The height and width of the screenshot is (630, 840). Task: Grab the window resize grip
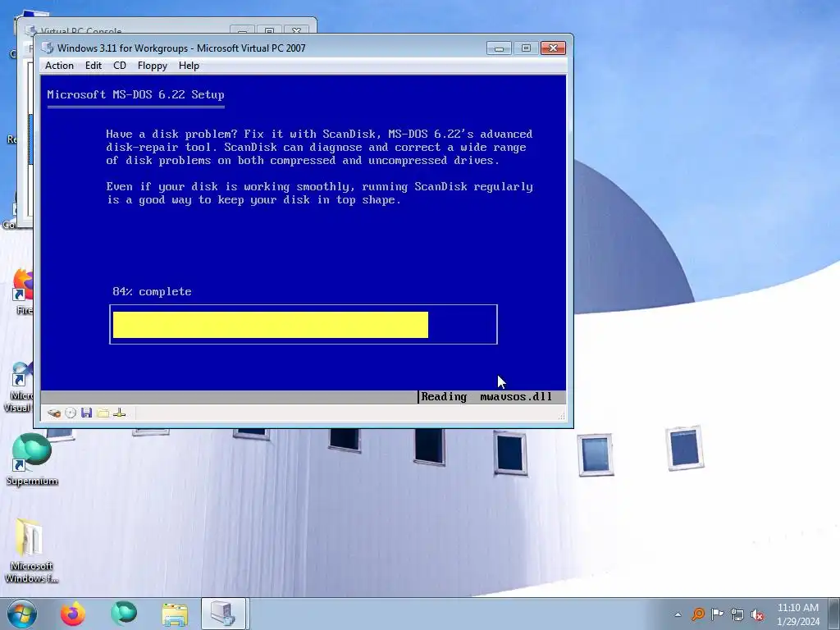click(561, 416)
